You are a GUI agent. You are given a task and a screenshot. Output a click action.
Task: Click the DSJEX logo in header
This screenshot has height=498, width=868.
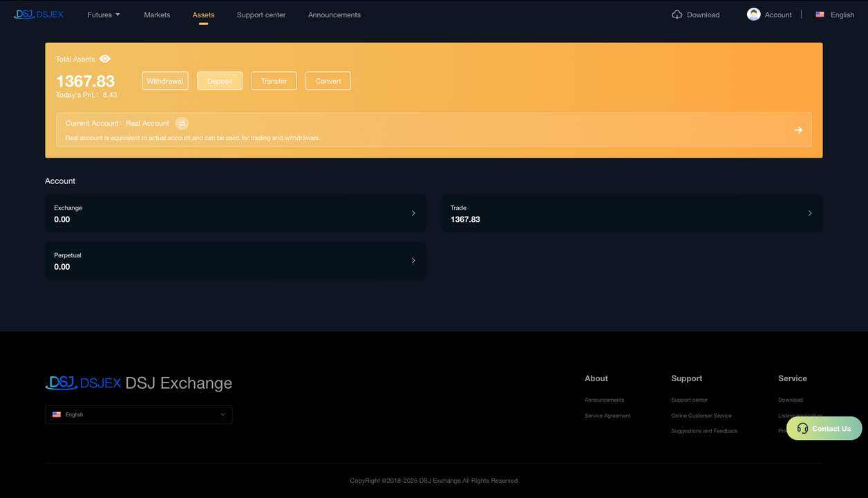[39, 15]
